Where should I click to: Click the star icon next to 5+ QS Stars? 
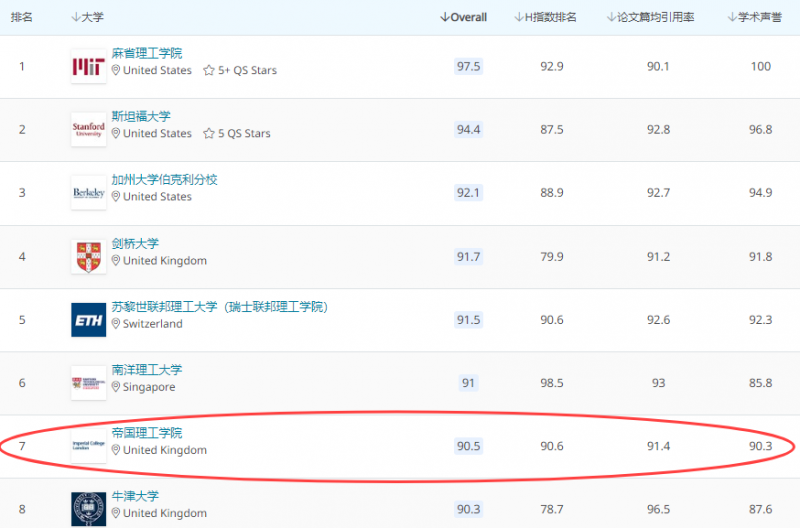click(x=209, y=70)
